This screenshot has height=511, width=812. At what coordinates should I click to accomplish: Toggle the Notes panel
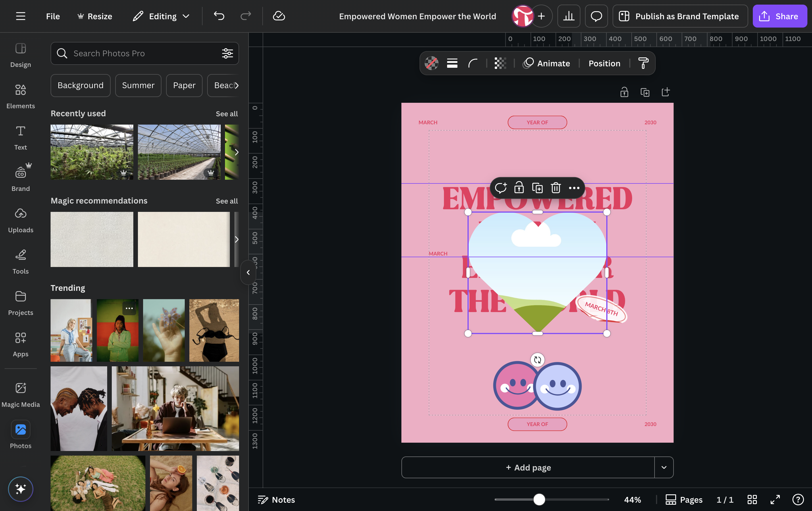tap(276, 500)
